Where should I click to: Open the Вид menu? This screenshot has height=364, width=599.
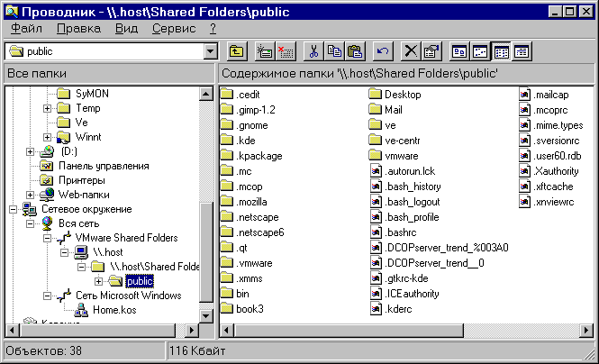[x=126, y=29]
